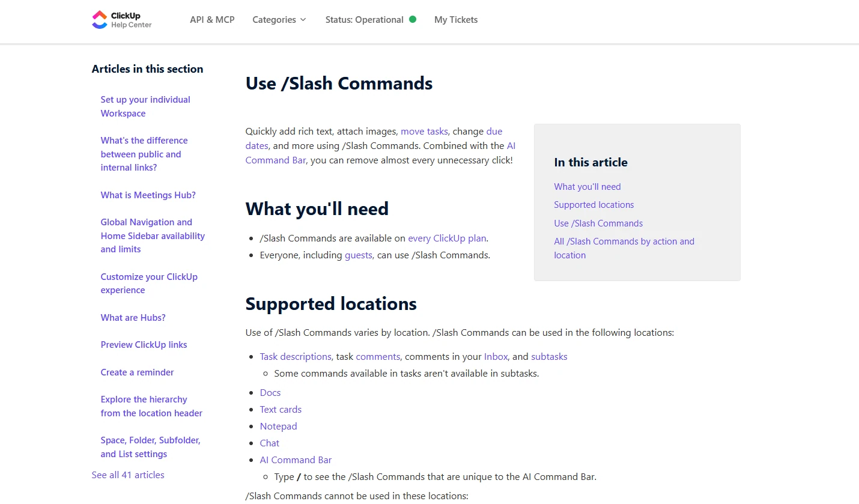The image size is (859, 504).
Task: Open the public and internal links article
Action: [x=144, y=154]
